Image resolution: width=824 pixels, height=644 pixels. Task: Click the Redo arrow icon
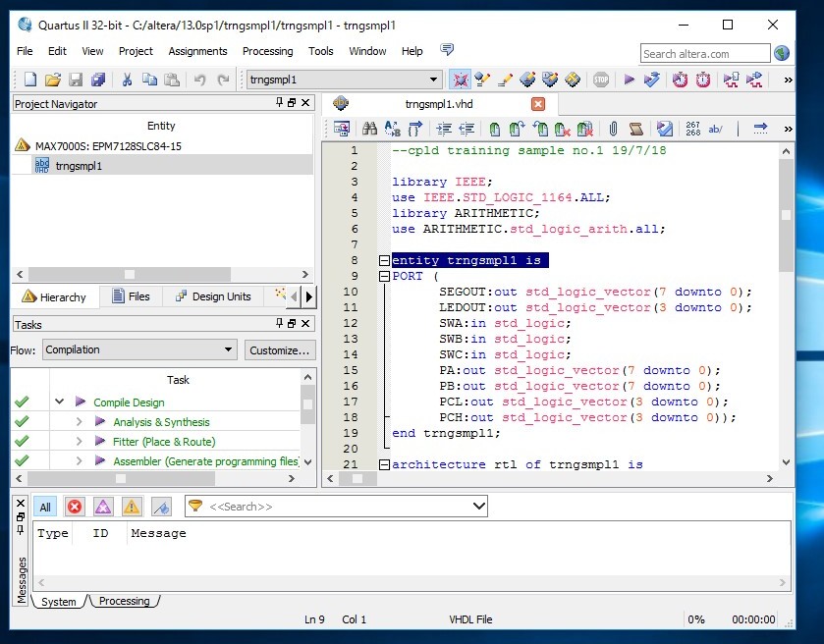(223, 80)
